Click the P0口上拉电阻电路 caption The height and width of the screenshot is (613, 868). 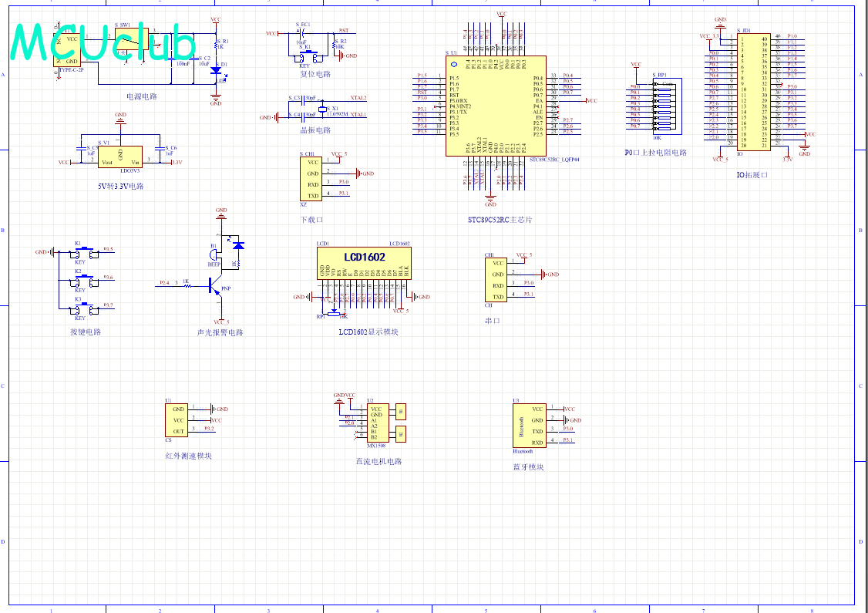tap(655, 152)
